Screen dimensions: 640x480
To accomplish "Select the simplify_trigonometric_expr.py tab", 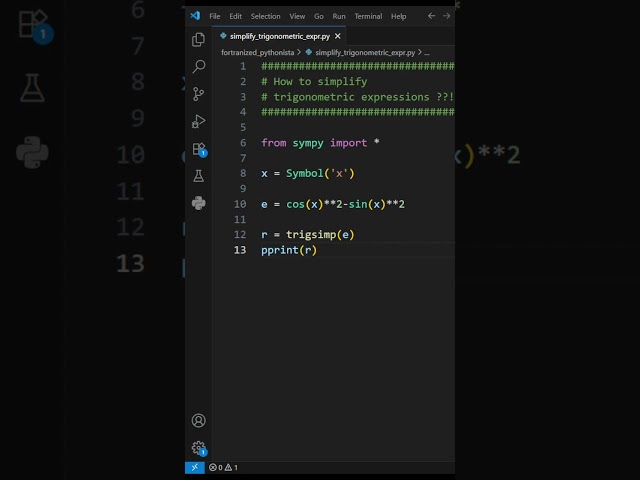I will coord(280,36).
